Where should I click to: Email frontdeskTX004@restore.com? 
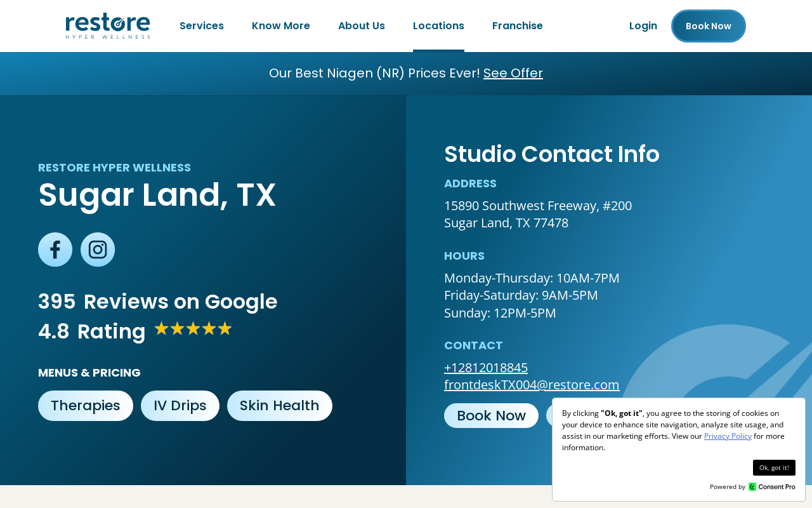coord(532,385)
